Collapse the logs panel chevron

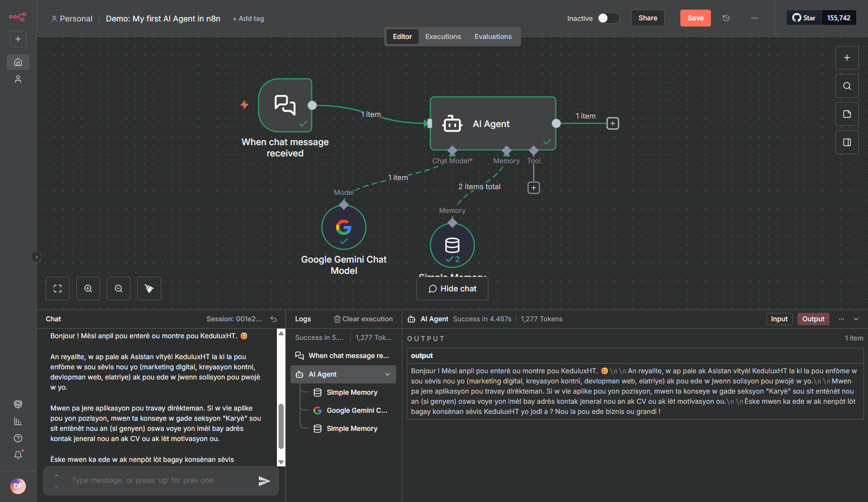(x=856, y=319)
